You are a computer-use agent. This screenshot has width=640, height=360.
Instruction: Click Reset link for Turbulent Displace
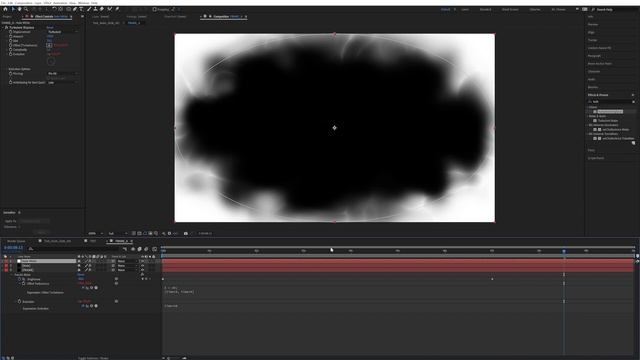(50, 27)
